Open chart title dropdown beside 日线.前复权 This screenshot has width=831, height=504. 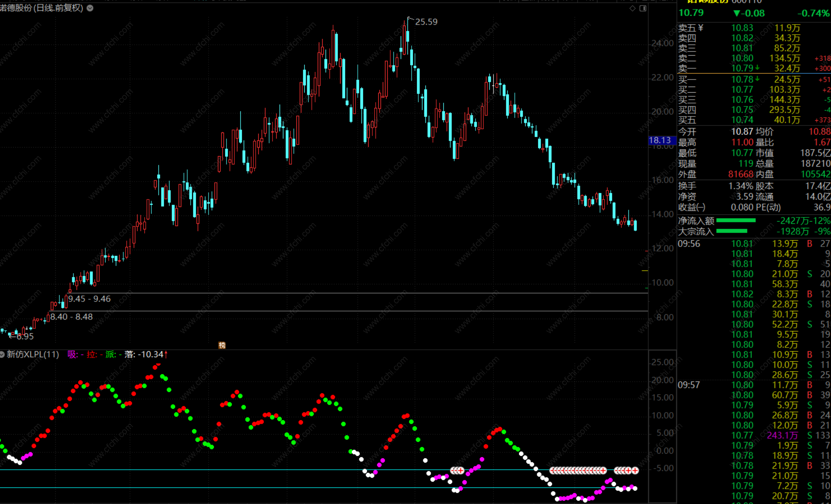pos(90,8)
